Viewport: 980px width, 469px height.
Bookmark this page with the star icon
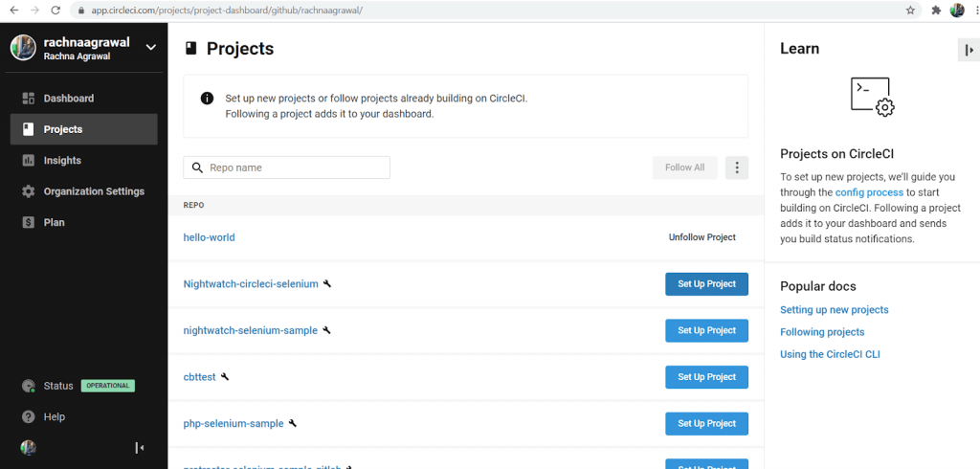tap(910, 11)
